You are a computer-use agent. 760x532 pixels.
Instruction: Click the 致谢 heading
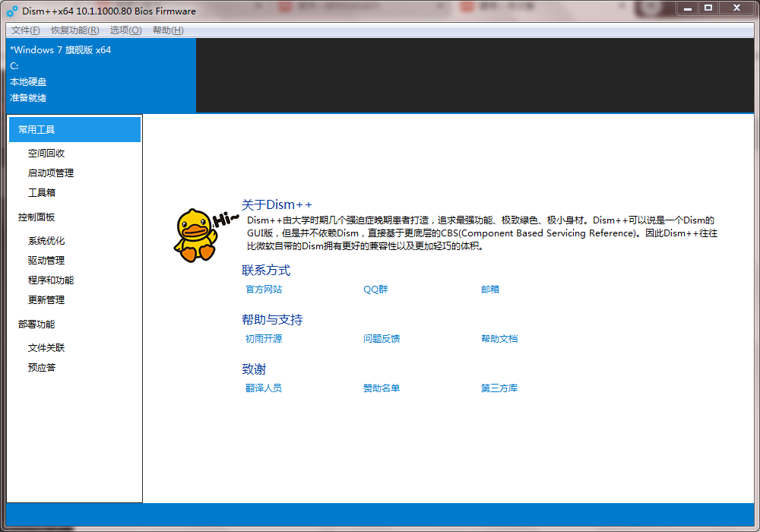tap(254, 369)
